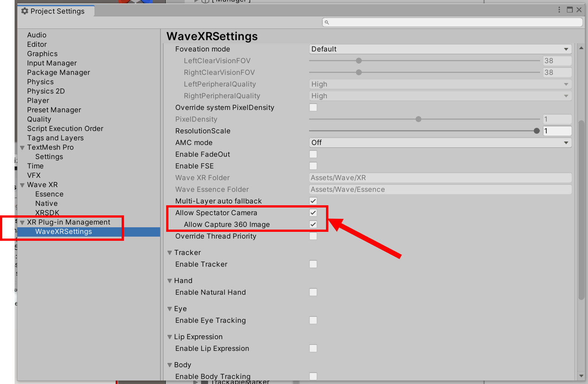Select XRSDK under Wave XR
This screenshot has width=588, height=384.
click(47, 213)
